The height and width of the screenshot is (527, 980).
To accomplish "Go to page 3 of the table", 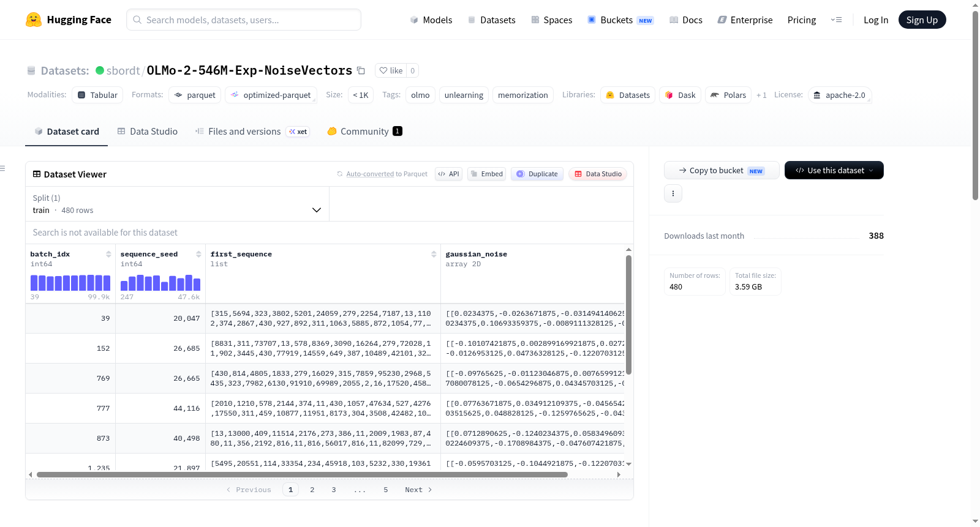I will coord(334,490).
